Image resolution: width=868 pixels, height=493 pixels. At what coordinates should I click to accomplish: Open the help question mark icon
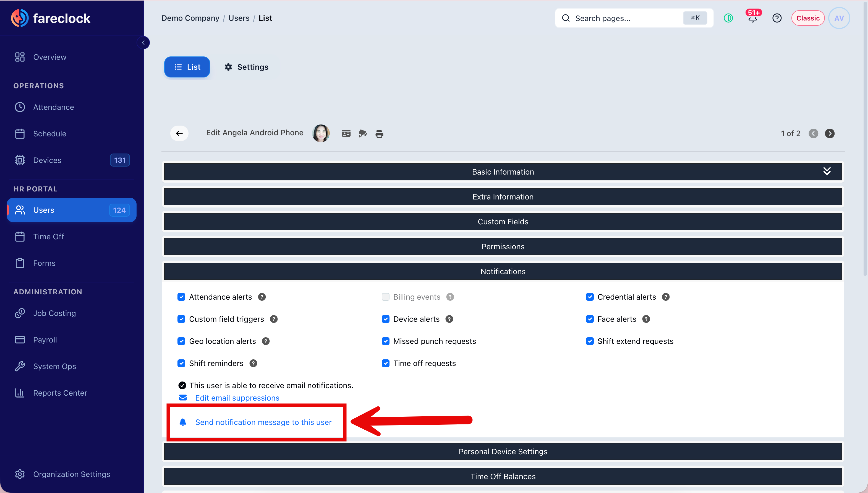tap(777, 18)
